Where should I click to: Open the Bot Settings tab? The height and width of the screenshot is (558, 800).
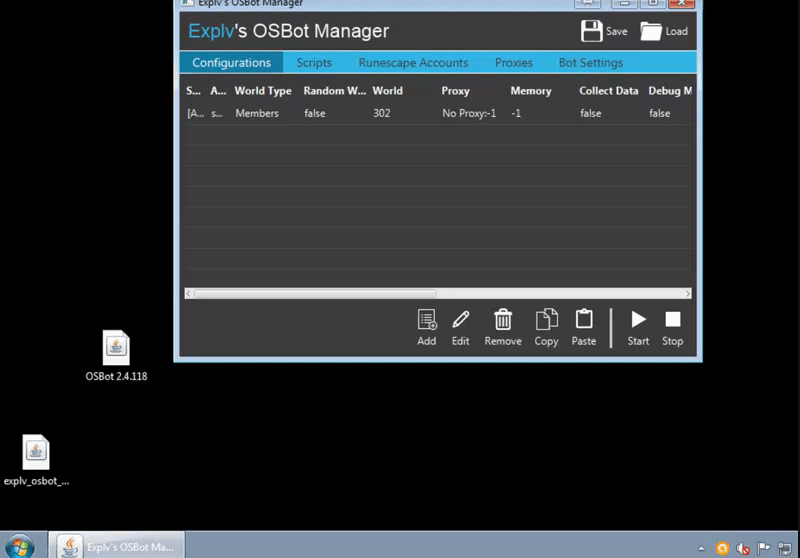point(590,62)
